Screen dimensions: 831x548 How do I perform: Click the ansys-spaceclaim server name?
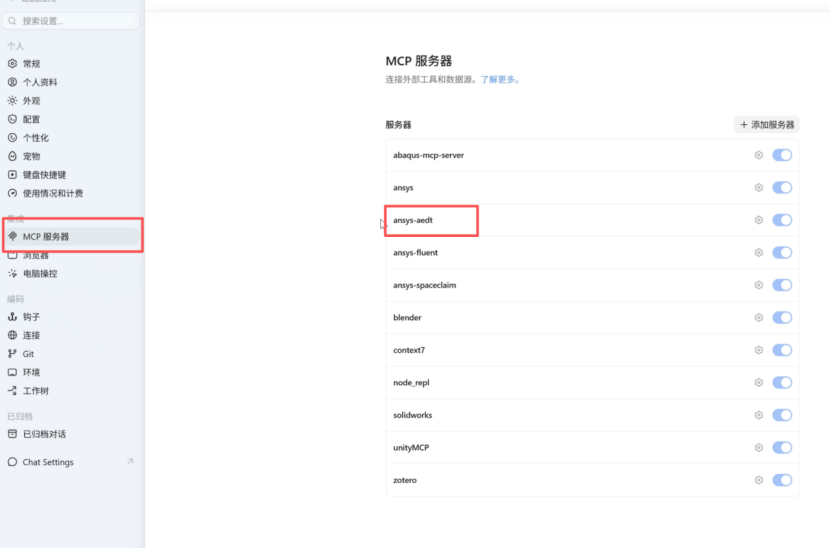[x=425, y=285]
